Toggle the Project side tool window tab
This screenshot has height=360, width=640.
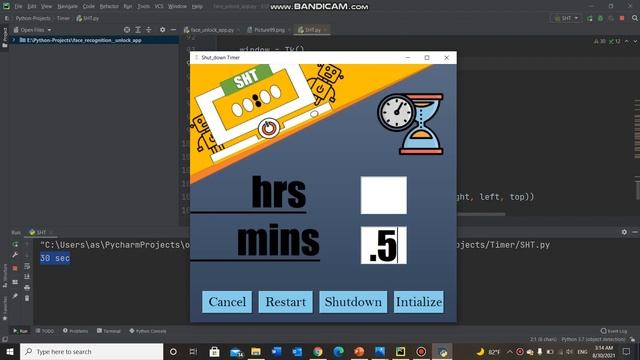pyautogui.click(x=5, y=38)
